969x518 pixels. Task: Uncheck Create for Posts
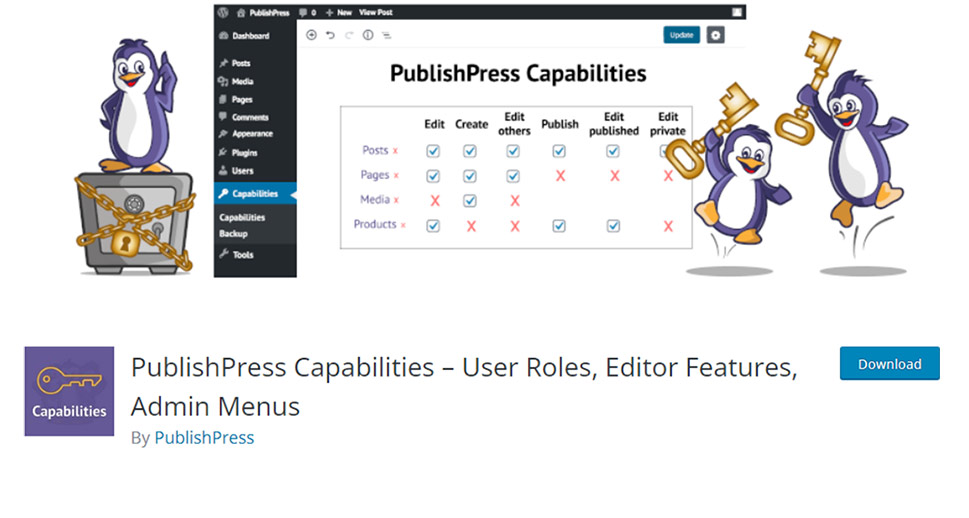[x=470, y=151]
